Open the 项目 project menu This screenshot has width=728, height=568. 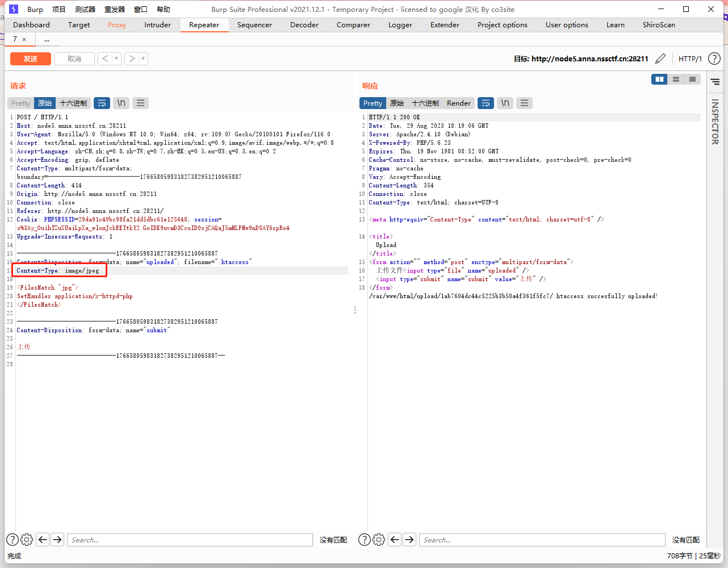click(59, 9)
